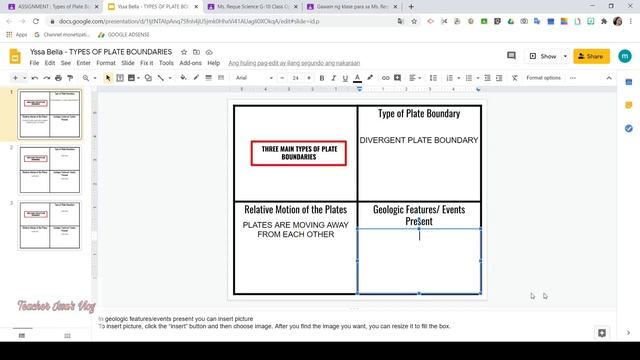Select slide 3 thumbnail
The image size is (640, 360).
[x=50, y=225]
